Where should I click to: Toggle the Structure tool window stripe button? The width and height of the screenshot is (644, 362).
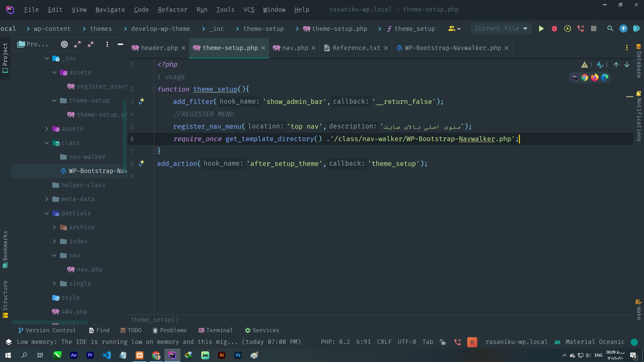(x=5, y=299)
